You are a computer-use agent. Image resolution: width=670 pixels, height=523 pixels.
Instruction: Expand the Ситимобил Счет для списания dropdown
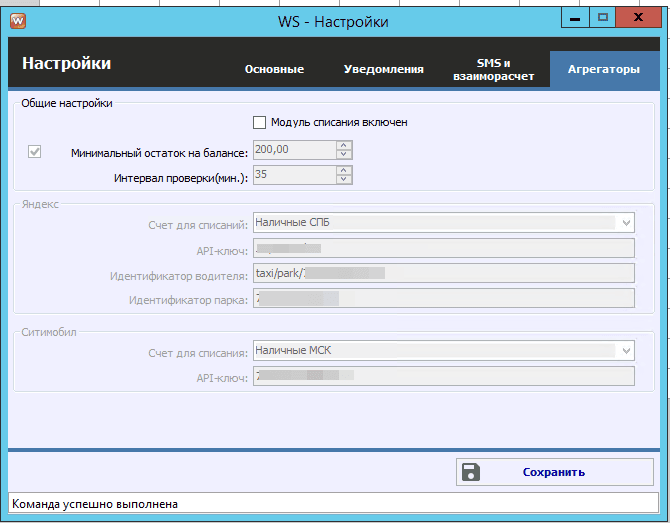625,351
